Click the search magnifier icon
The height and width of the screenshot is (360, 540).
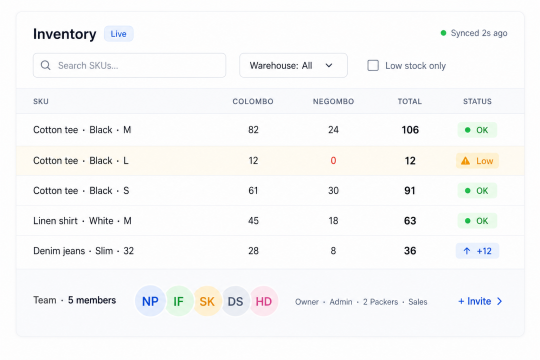coord(45,65)
